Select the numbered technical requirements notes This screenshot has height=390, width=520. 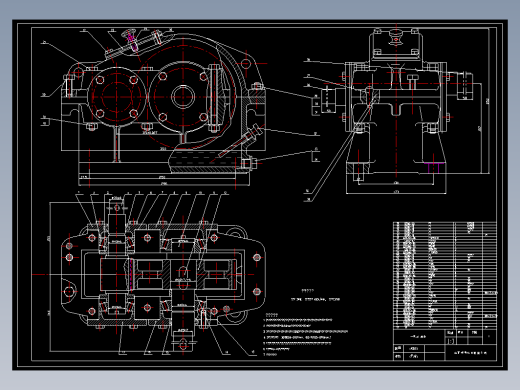[305, 334]
